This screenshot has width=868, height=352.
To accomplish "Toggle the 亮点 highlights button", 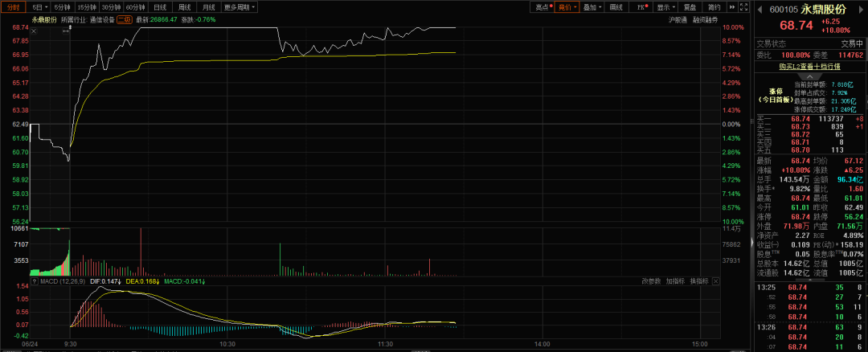I will click(x=542, y=7).
